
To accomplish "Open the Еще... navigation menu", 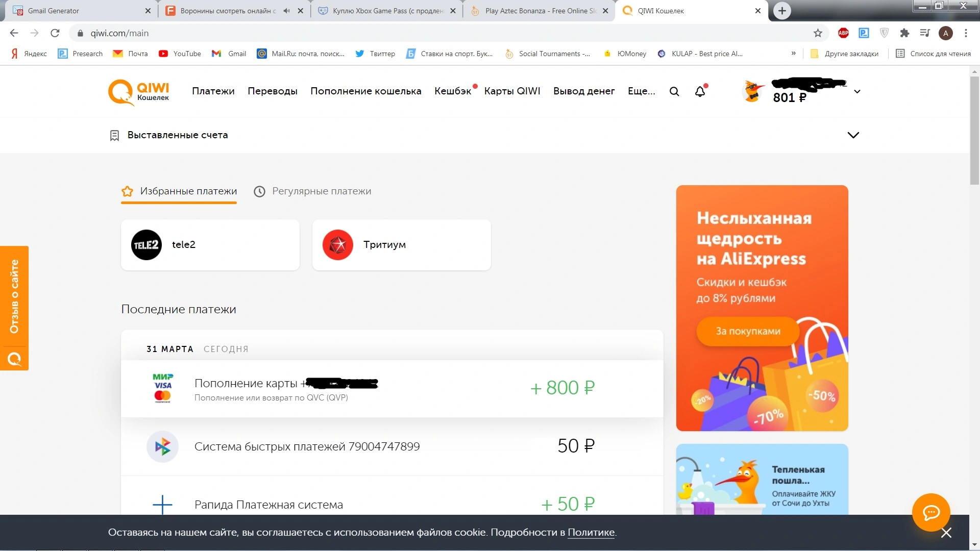I will (x=642, y=91).
